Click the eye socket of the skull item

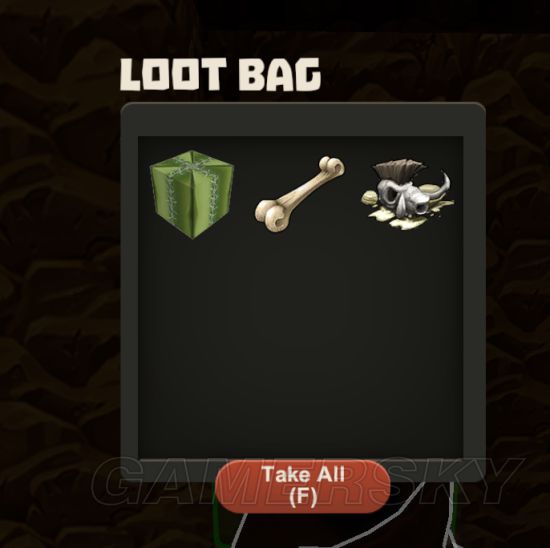click(x=390, y=195)
